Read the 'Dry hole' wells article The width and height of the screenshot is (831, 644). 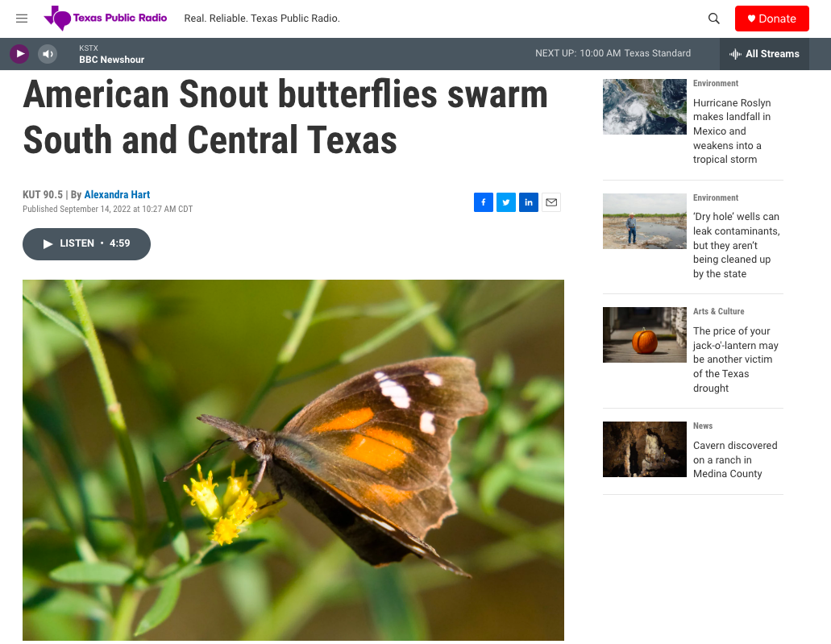737,245
